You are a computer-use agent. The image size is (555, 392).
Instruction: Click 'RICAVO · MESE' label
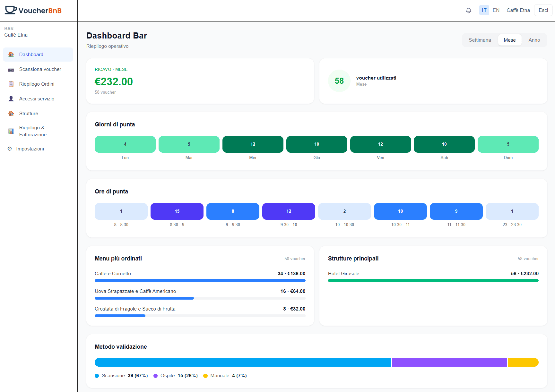click(111, 69)
